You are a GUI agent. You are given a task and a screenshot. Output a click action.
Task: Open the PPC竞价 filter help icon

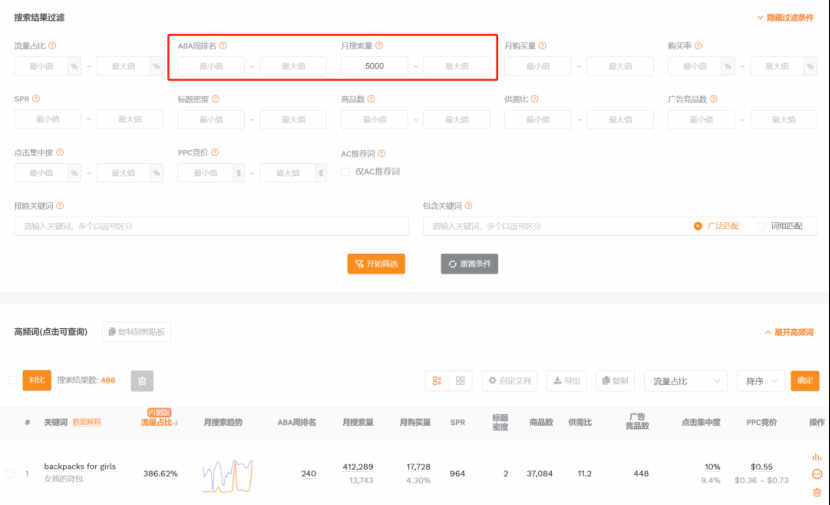215,152
